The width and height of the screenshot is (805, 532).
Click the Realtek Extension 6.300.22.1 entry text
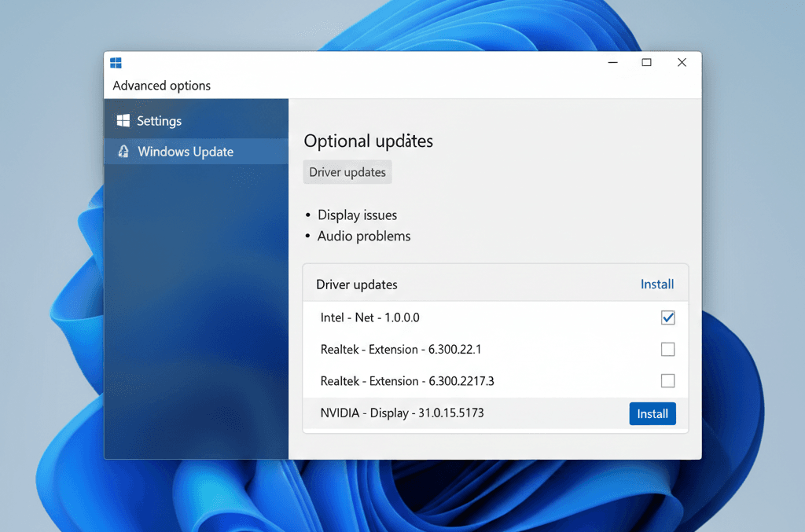[x=401, y=349]
